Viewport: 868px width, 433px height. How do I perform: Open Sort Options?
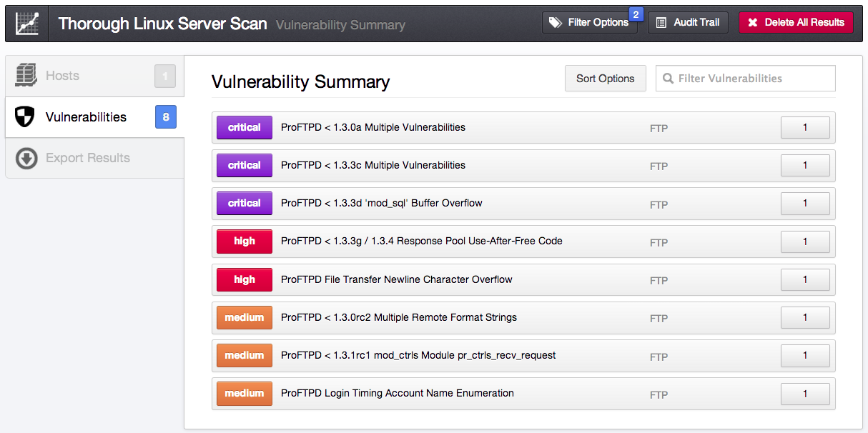(x=606, y=79)
